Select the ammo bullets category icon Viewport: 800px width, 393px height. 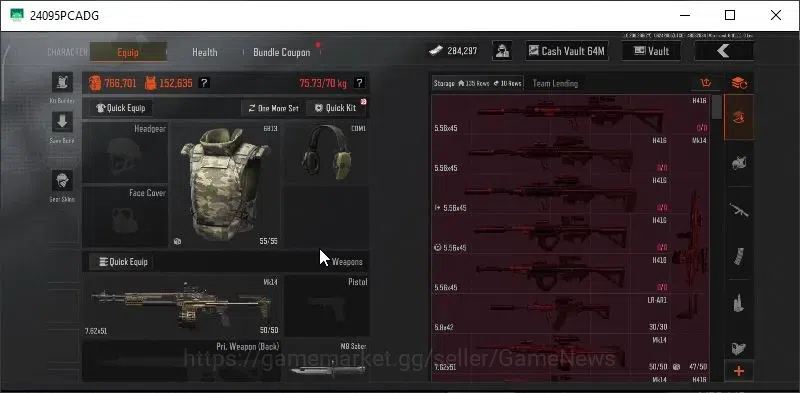point(739,303)
